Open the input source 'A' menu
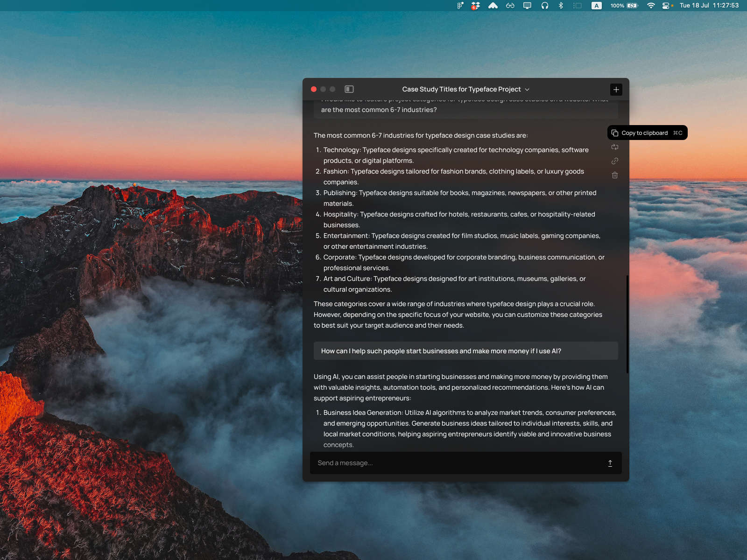The image size is (747, 560). point(596,6)
